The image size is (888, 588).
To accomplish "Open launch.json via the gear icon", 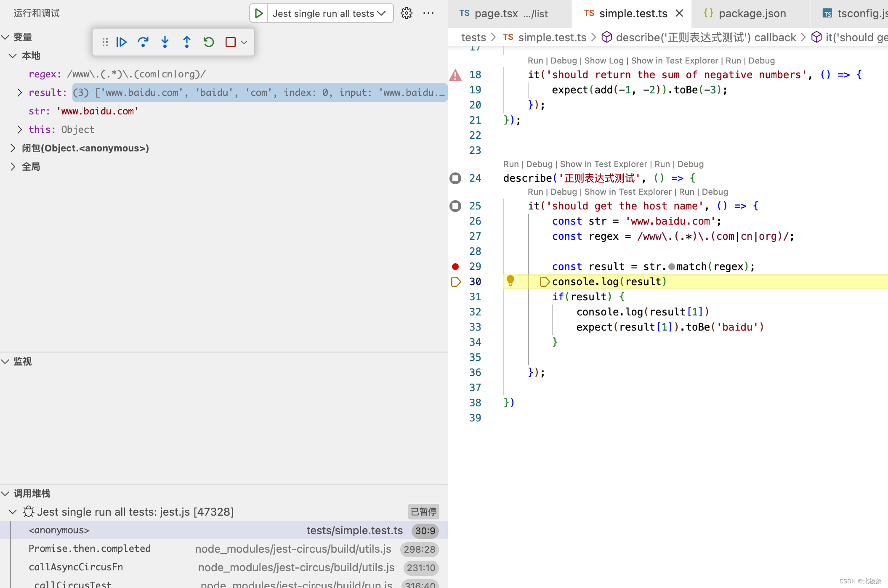I will pos(406,13).
